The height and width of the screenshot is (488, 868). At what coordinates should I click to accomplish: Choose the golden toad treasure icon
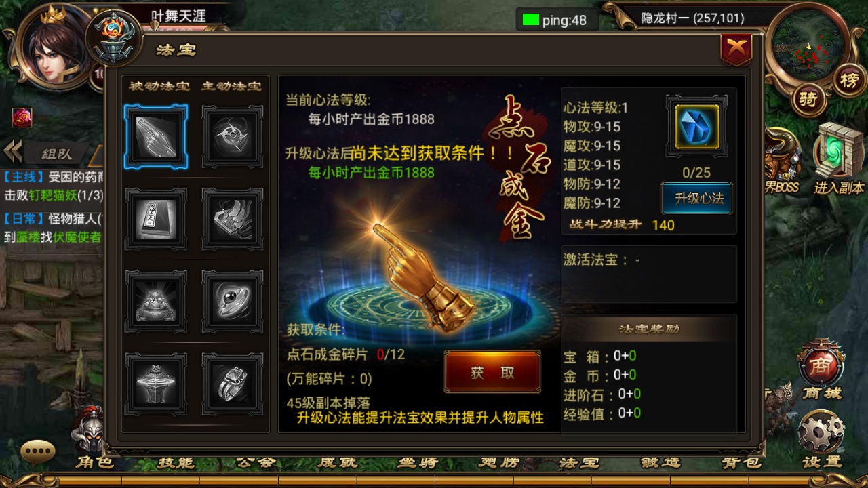156,302
